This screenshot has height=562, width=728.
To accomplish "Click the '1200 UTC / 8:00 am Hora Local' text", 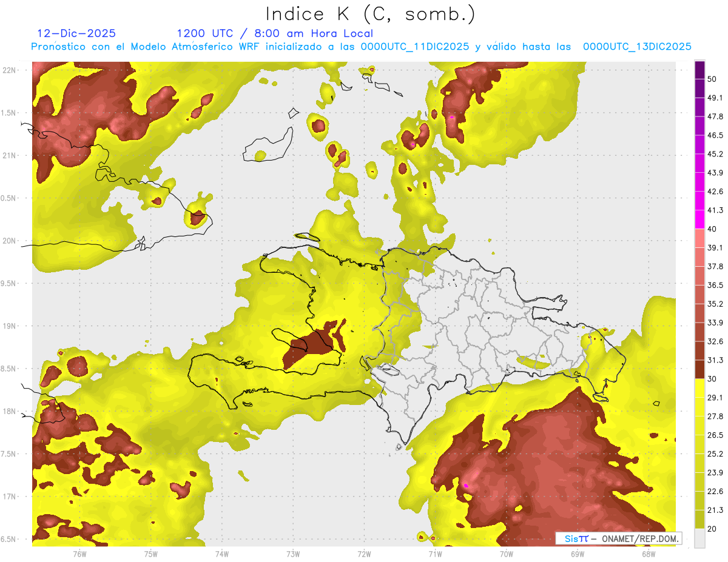I will [x=275, y=33].
